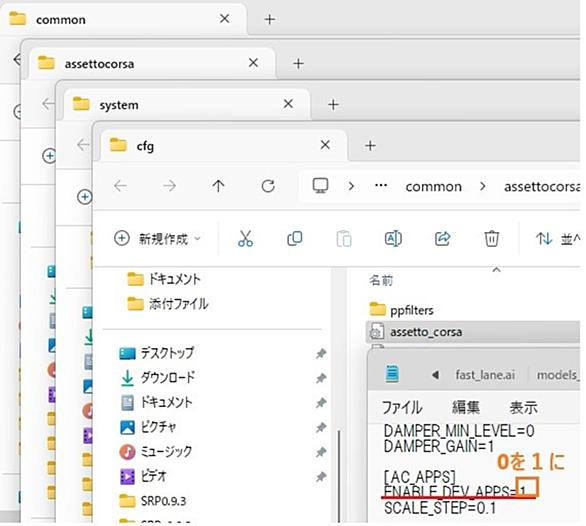Expand chevron after common in address bar
The height and width of the screenshot is (526, 586).
click(482, 186)
